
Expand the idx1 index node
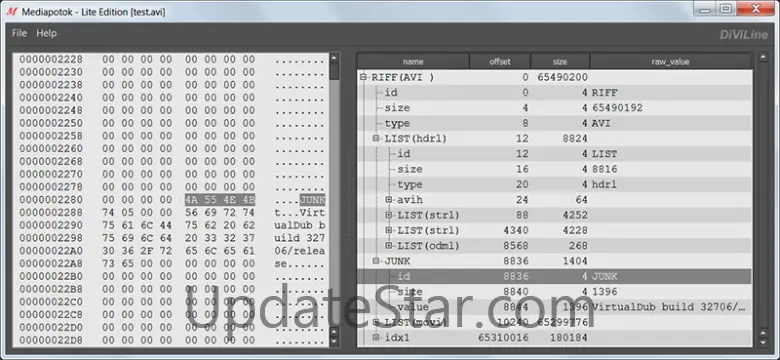pyautogui.click(x=376, y=338)
